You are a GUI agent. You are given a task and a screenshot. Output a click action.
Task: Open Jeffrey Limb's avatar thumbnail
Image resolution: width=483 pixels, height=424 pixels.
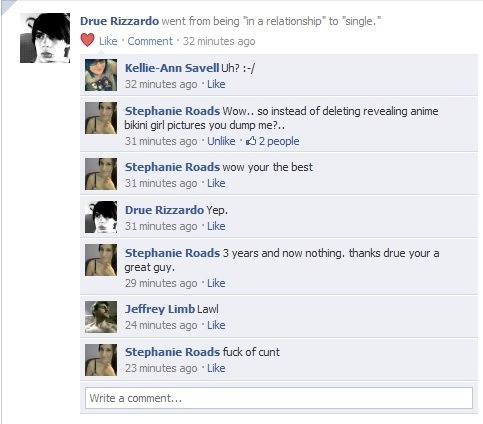[x=101, y=317]
